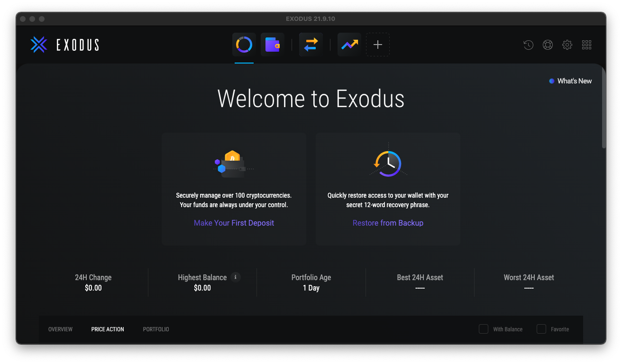Open the Help lifebuoy icon
The width and height of the screenshot is (622, 364).
[548, 45]
